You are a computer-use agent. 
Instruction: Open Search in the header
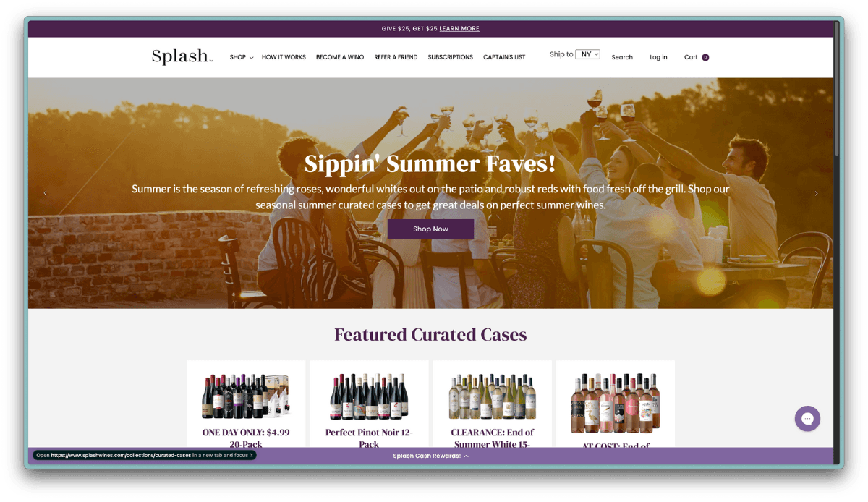click(622, 57)
